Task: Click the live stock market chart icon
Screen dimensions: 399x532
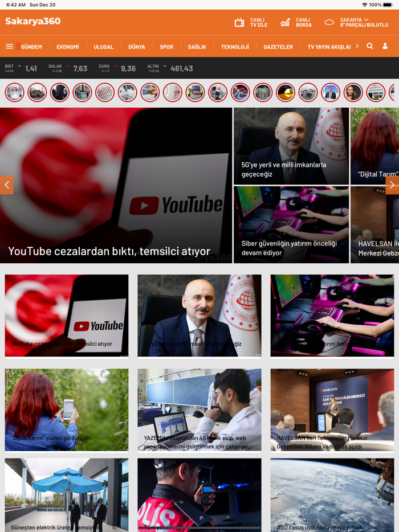Action: [x=285, y=22]
